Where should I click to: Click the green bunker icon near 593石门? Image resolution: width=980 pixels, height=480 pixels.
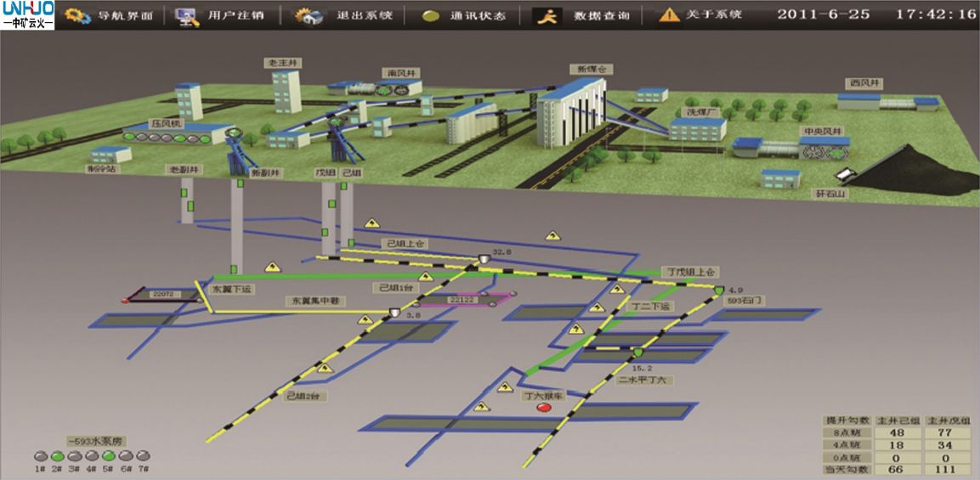[x=718, y=291]
